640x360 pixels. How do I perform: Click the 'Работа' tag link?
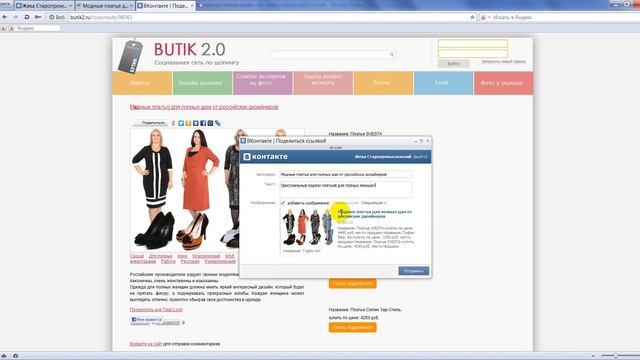coord(168,261)
